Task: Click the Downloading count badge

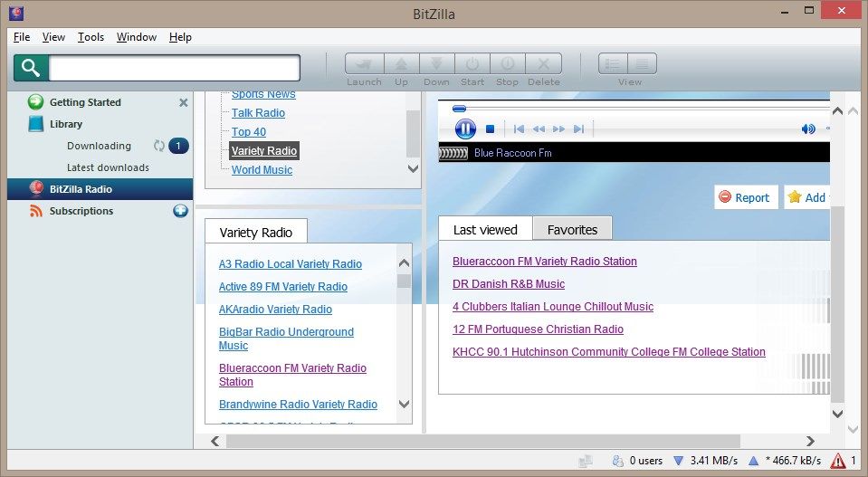Action: (178, 146)
